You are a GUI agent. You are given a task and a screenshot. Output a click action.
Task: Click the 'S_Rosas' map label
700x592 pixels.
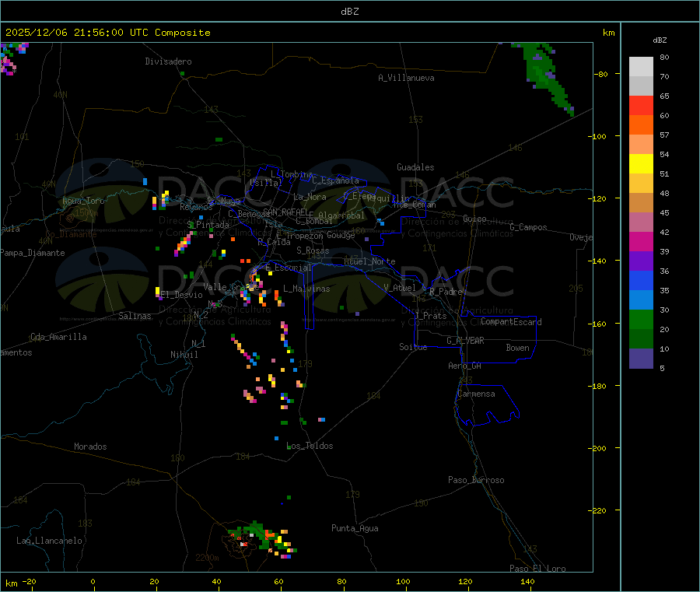313,250
